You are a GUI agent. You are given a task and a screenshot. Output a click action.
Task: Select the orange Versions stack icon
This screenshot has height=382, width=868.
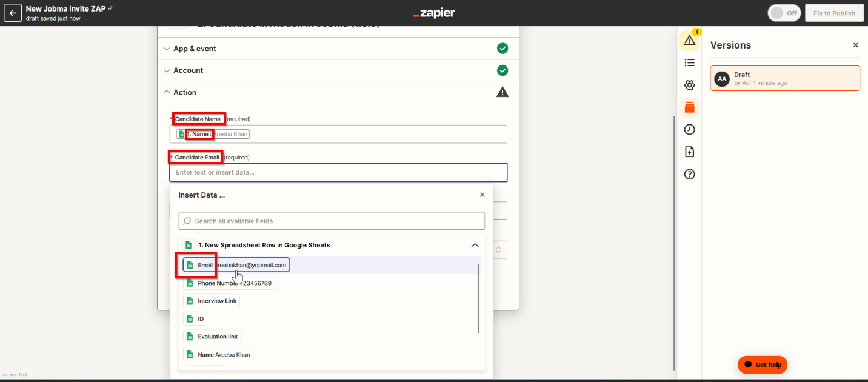[689, 107]
